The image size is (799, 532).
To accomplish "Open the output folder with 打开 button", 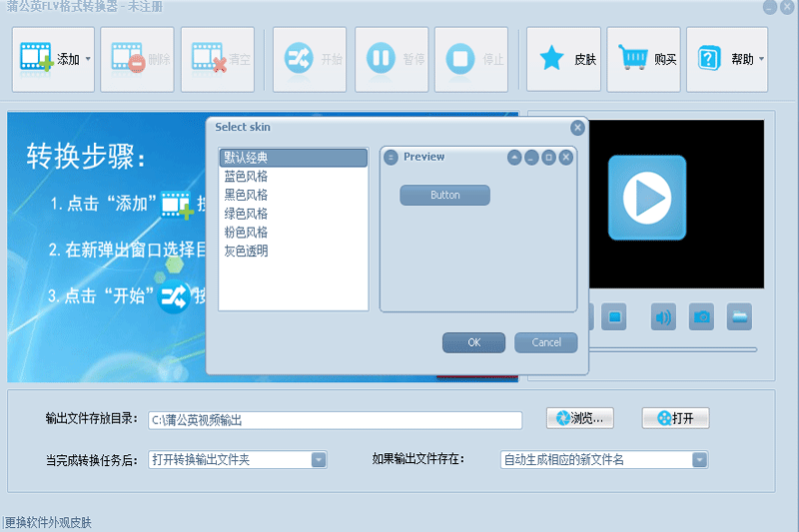I will click(x=676, y=418).
